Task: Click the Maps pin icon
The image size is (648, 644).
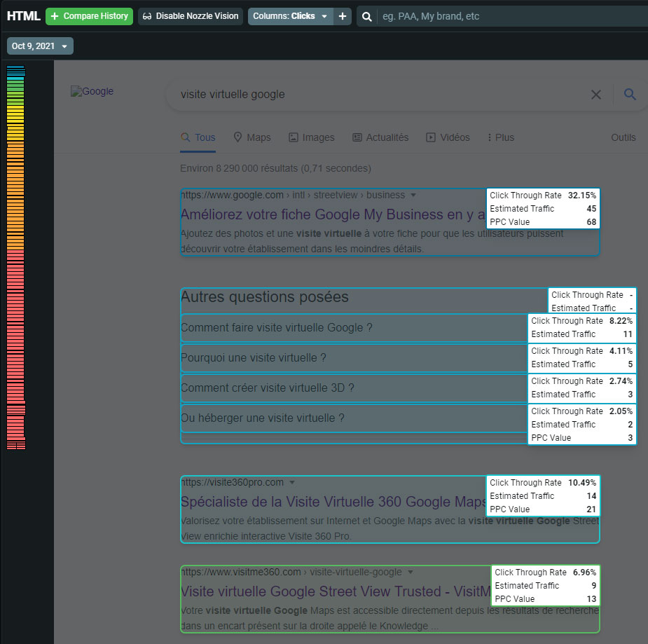Action: coord(237,137)
